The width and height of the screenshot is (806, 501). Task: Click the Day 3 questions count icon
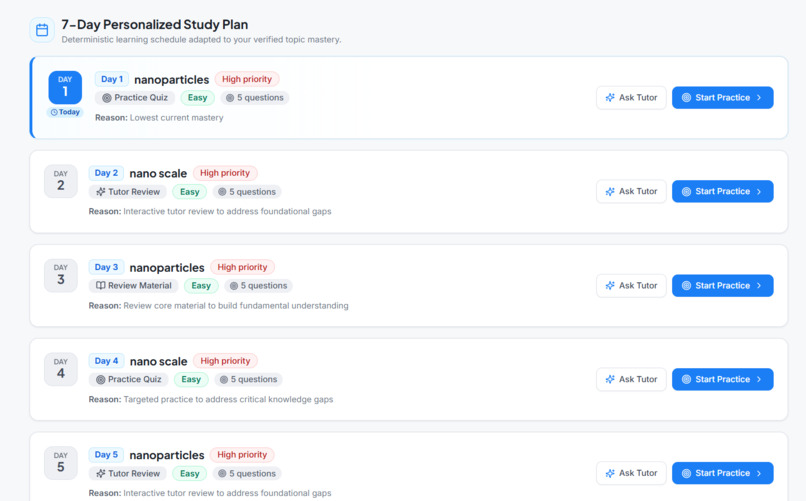(234, 286)
